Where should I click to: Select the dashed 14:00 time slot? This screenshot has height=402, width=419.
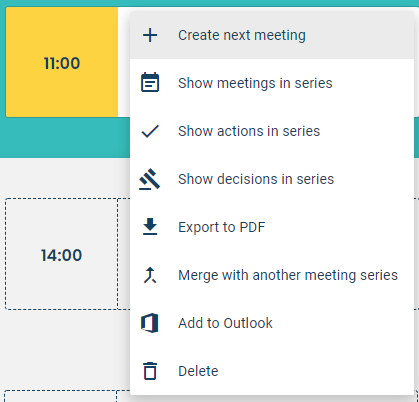(61, 254)
